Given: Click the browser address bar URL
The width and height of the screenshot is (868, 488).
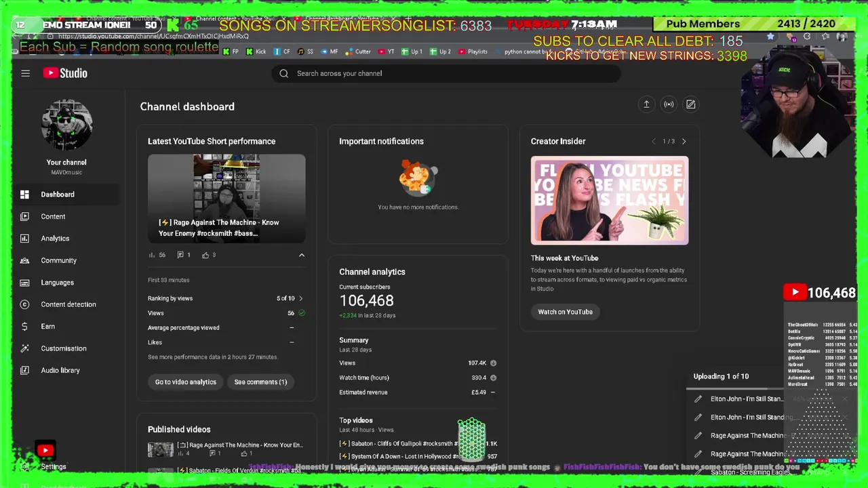Looking at the screenshot, I should pyautogui.click(x=153, y=37).
